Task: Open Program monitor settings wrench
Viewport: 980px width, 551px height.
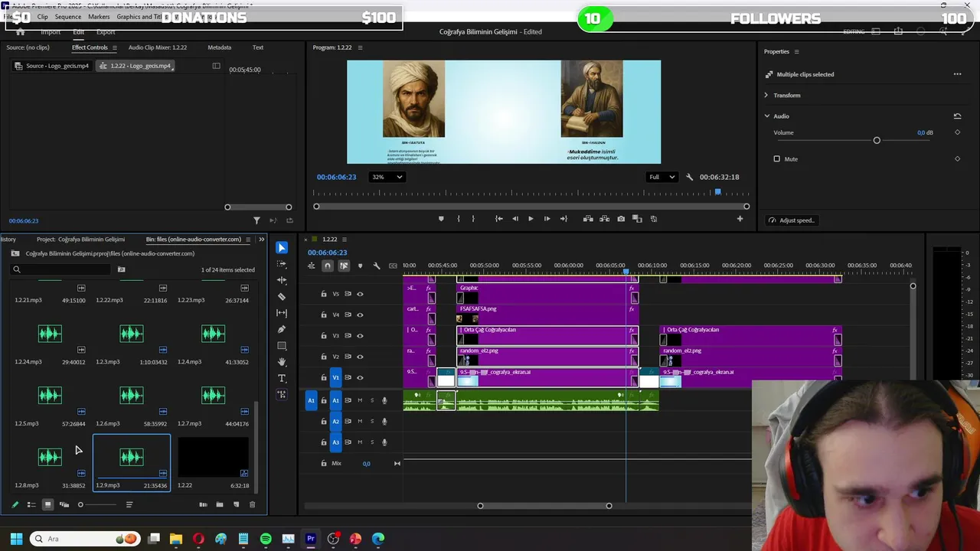Action: [689, 177]
